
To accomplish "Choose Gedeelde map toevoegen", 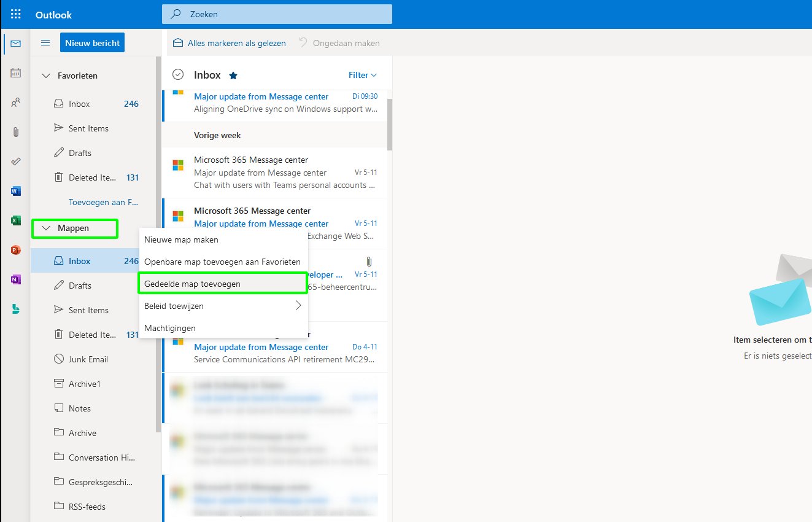I will [223, 284].
